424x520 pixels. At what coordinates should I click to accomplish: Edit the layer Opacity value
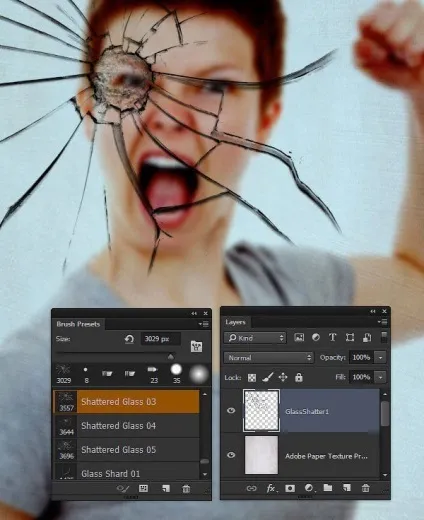(x=361, y=357)
